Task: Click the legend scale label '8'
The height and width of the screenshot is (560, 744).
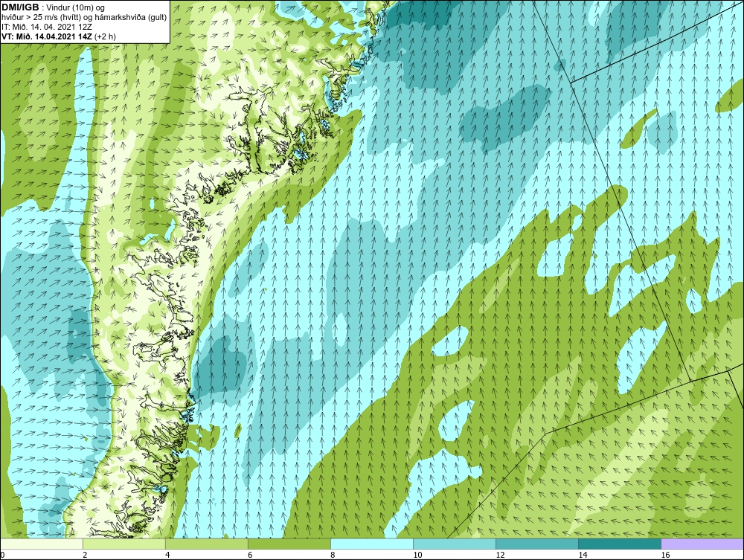Action: 333,555
